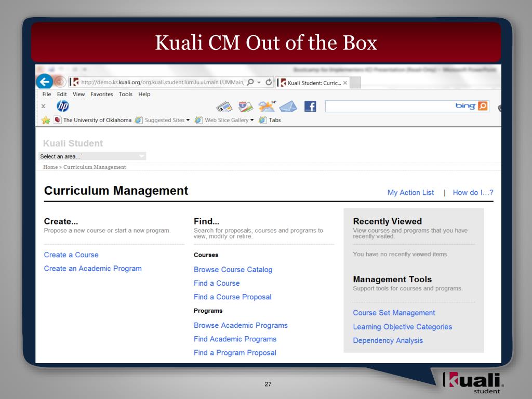Expand the address bar dropdown arrow
The width and height of the screenshot is (532, 399).
(259, 83)
